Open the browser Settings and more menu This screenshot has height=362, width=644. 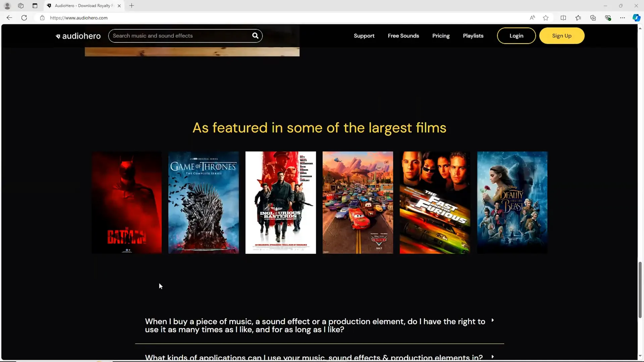(x=623, y=18)
